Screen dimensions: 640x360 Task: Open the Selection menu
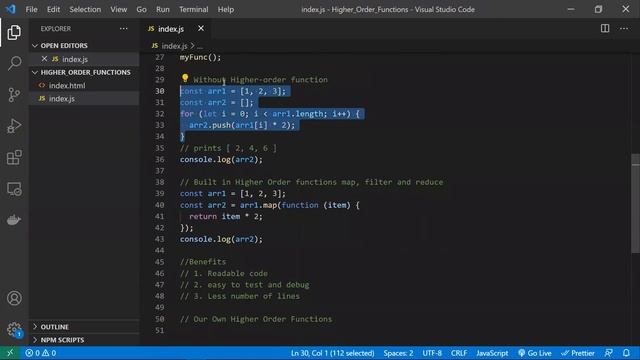coord(85,9)
